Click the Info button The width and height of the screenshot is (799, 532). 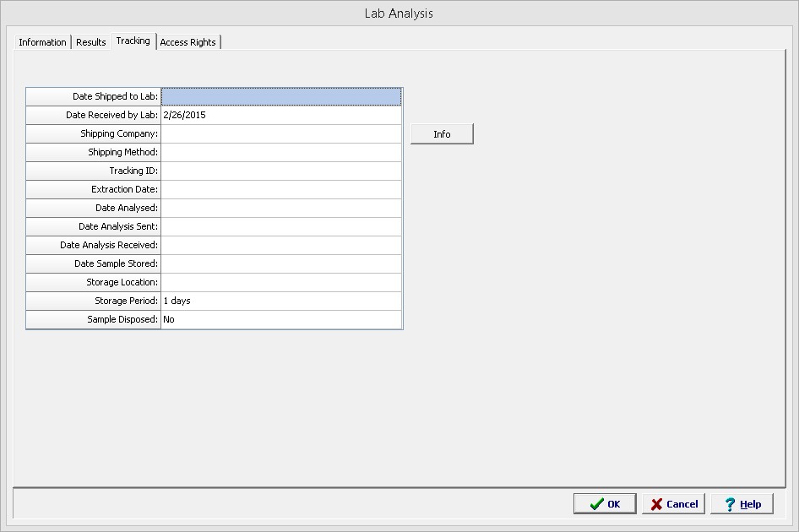point(442,134)
